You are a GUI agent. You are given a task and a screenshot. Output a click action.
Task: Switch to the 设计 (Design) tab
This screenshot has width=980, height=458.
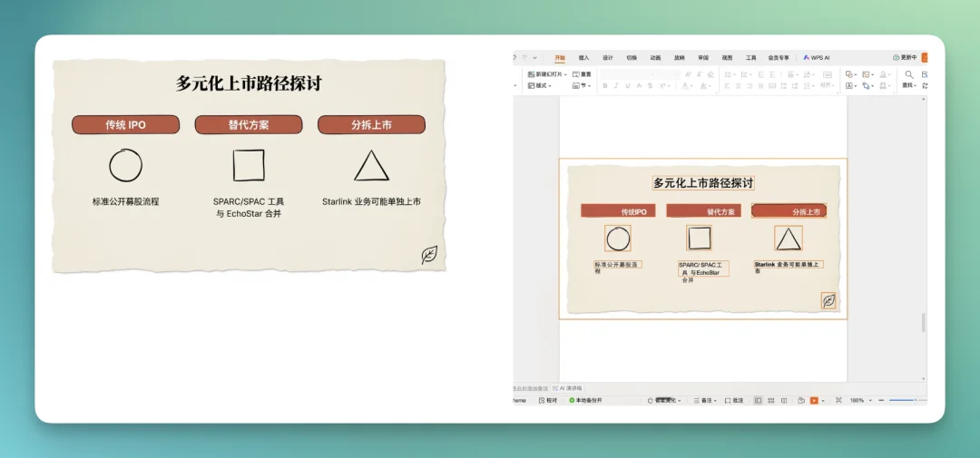pyautogui.click(x=607, y=57)
